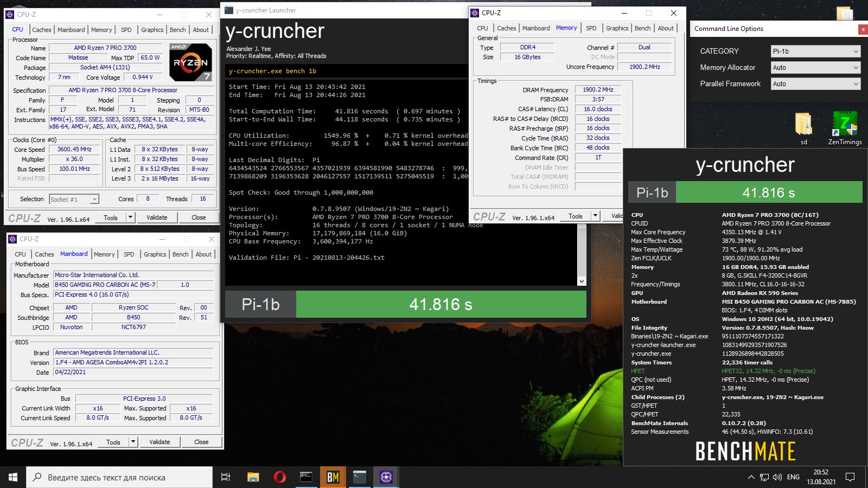Image resolution: width=868 pixels, height=488 pixels.
Task: Click Validate in Mainboard CPU-Z window
Action: [x=159, y=442]
